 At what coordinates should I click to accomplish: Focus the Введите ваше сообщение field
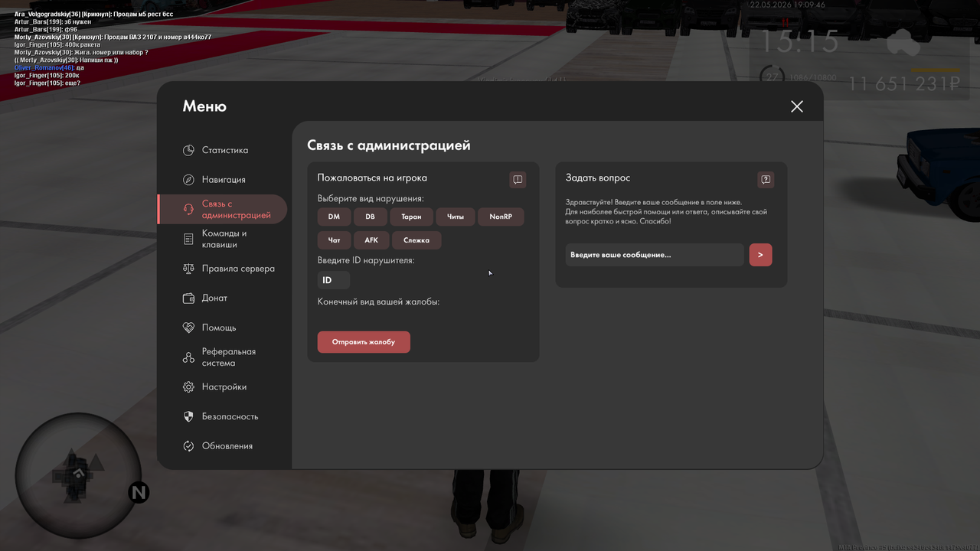pos(655,255)
